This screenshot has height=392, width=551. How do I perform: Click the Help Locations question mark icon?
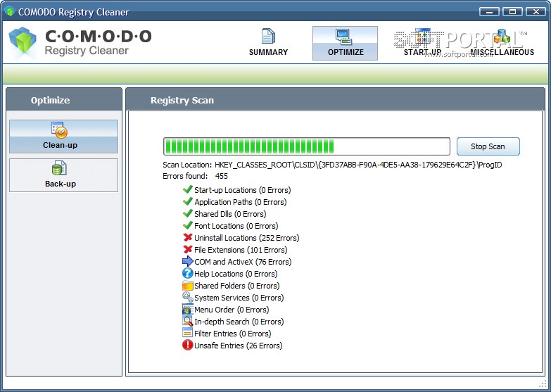[188, 273]
